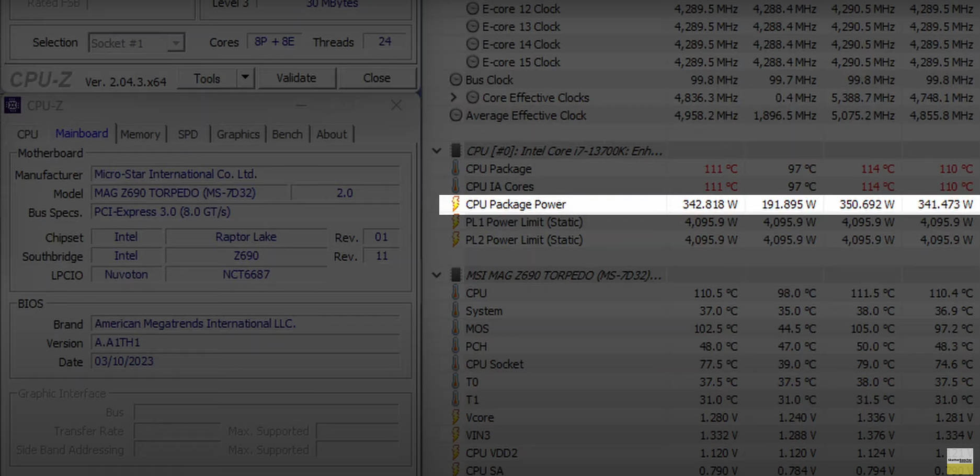Screen dimensions: 980x476
Task: Open the Socket #1 selection dropdown
Action: [x=136, y=43]
